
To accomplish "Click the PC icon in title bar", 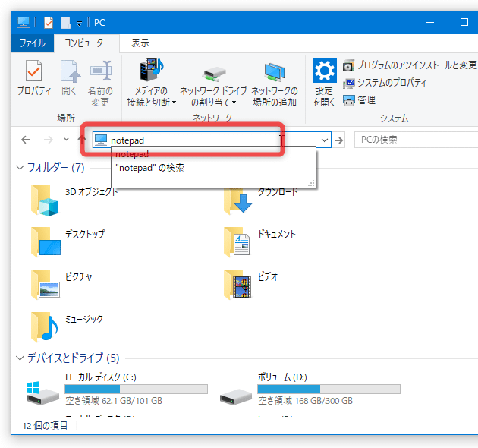I will point(24,23).
